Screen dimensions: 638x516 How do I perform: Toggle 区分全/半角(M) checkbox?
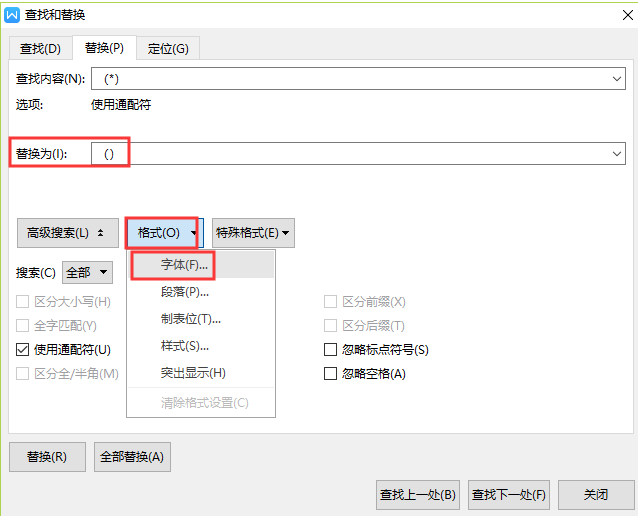tap(22, 374)
